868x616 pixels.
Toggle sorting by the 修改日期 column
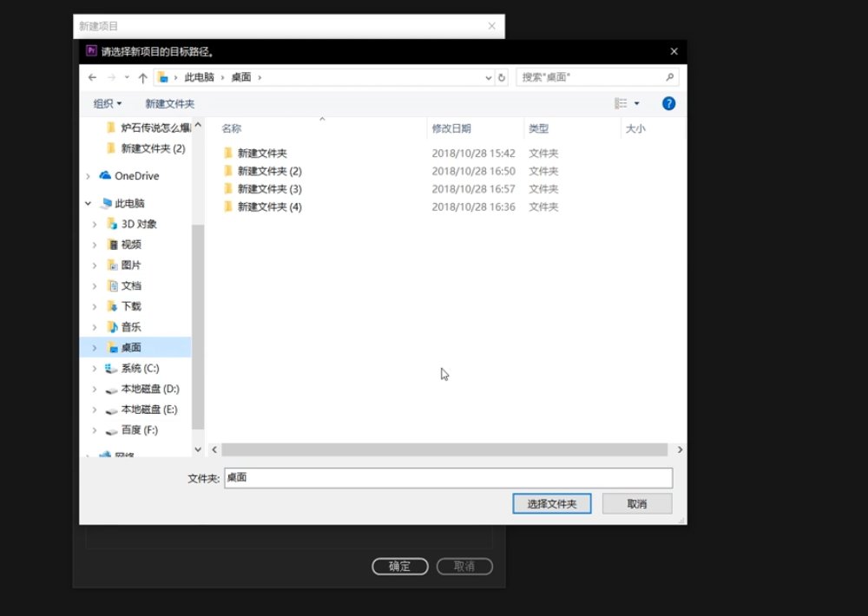(x=452, y=128)
